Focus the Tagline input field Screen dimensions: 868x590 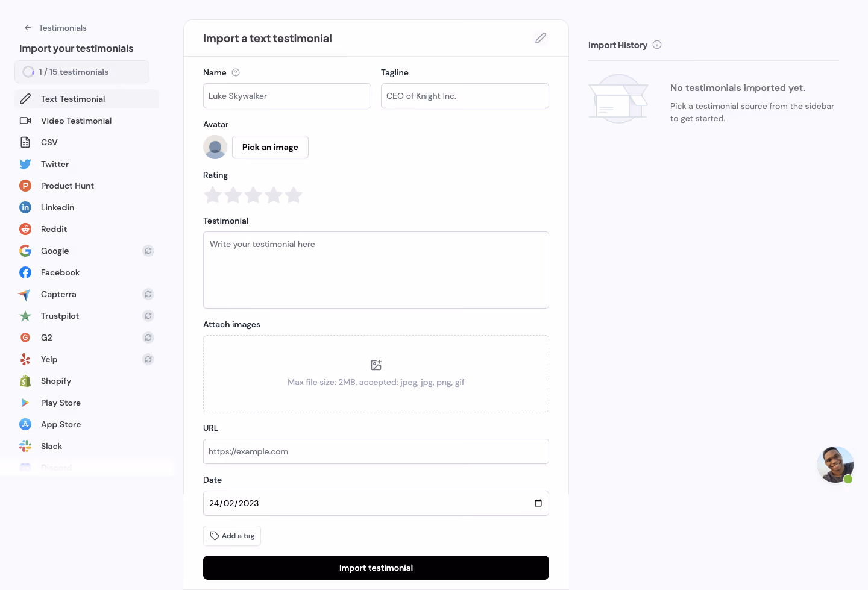tap(465, 96)
